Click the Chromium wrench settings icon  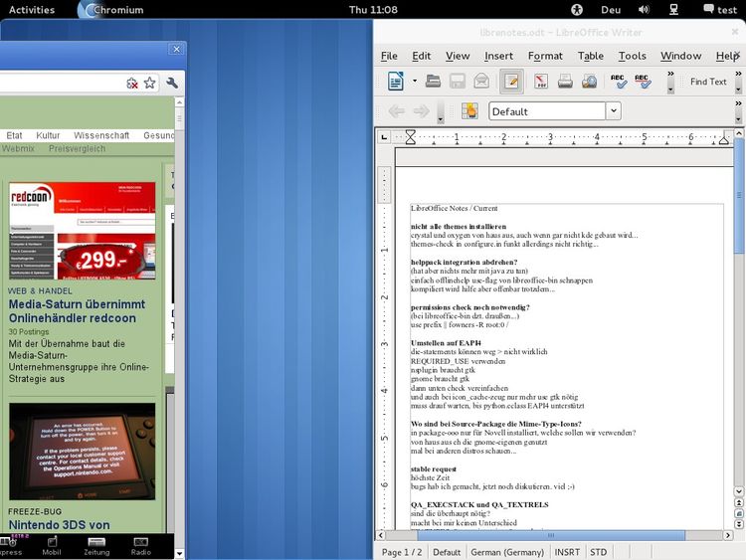172,84
